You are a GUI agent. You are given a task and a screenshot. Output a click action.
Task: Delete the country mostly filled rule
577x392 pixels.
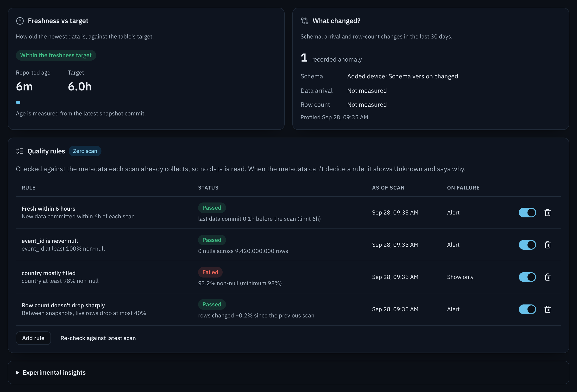pos(547,277)
